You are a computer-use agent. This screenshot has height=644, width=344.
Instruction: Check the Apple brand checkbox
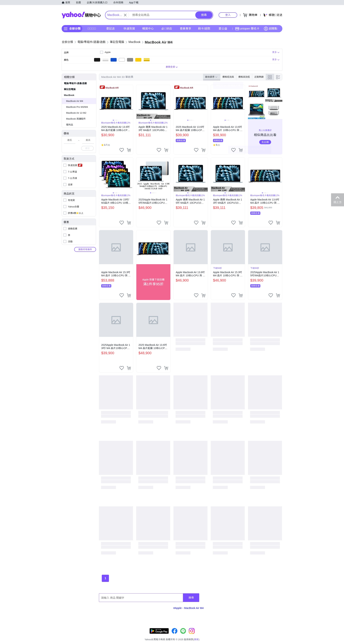(x=102, y=52)
